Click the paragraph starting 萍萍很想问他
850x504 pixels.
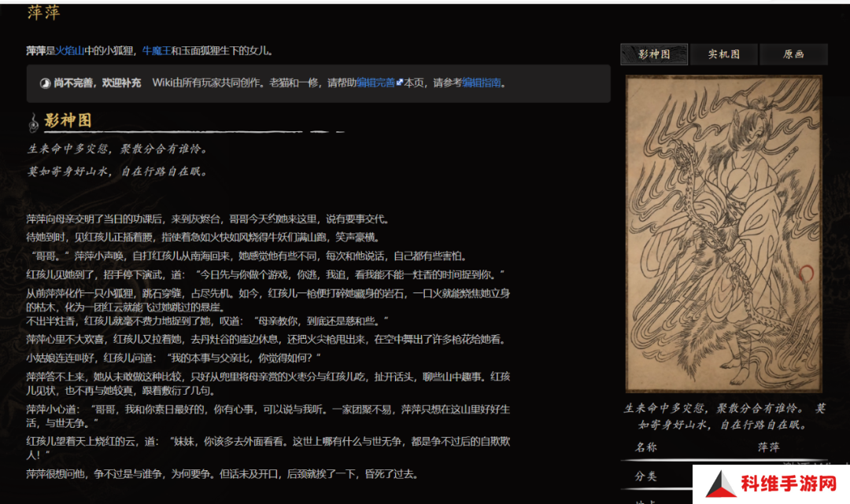tap(222, 474)
